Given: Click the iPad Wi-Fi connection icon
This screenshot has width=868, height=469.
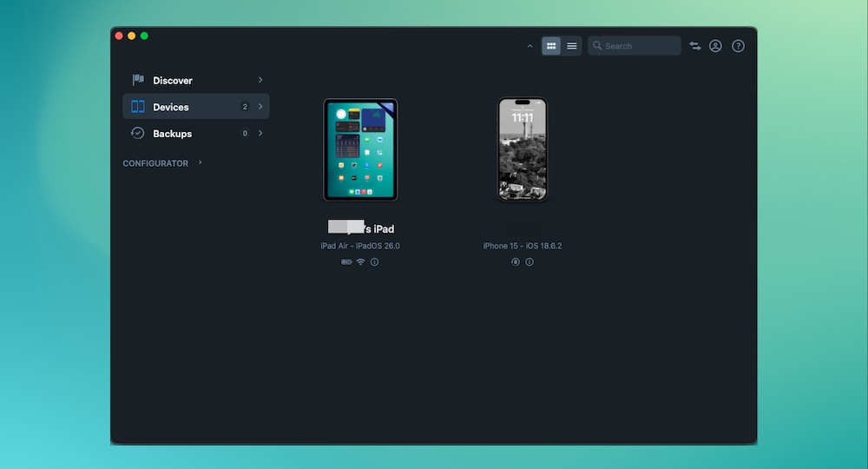Looking at the screenshot, I should (360, 262).
